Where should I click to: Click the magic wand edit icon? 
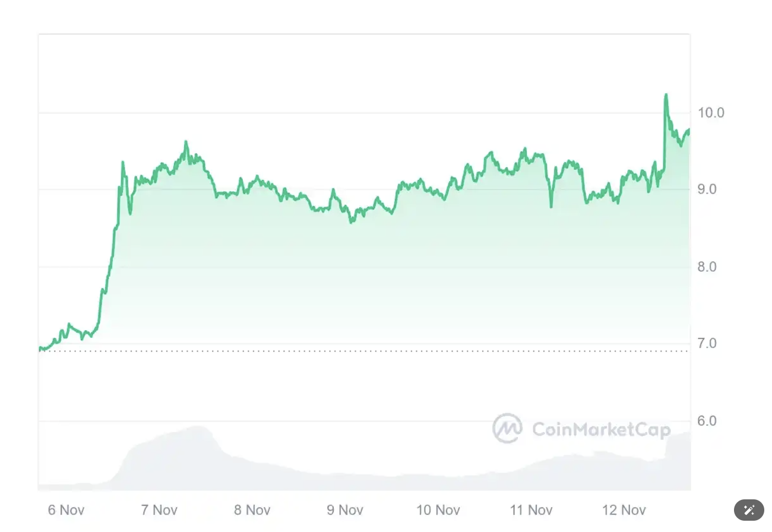(x=749, y=510)
